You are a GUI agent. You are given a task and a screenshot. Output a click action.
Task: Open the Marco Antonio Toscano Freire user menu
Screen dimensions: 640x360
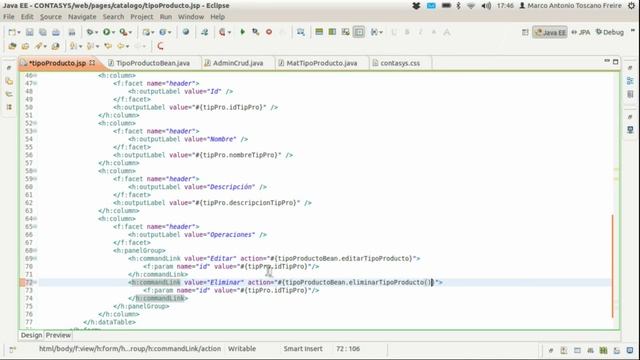pos(571,6)
